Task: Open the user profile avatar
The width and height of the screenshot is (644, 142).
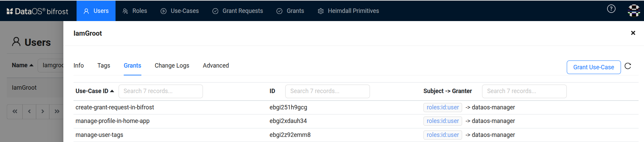Action: point(634,10)
